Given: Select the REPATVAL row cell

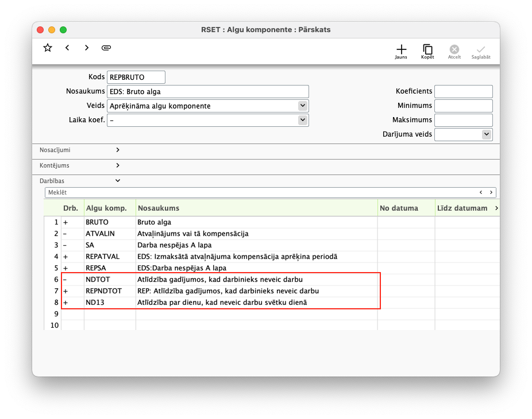Looking at the screenshot, I should click(109, 257).
